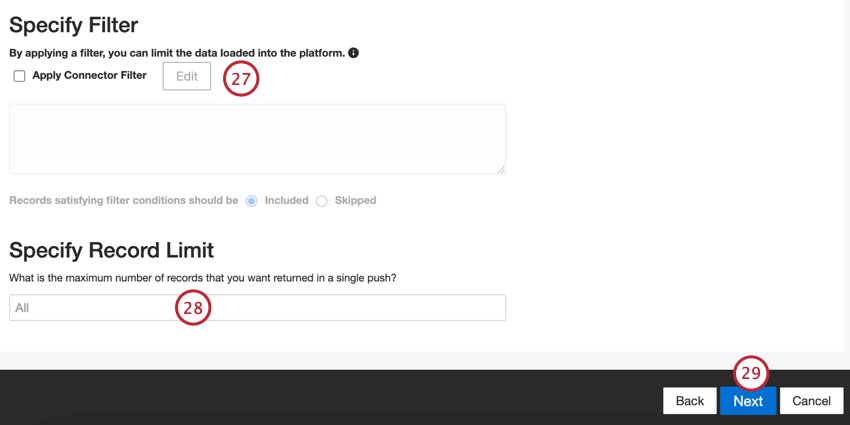
Task: Select the Skipped radio button
Action: click(322, 201)
